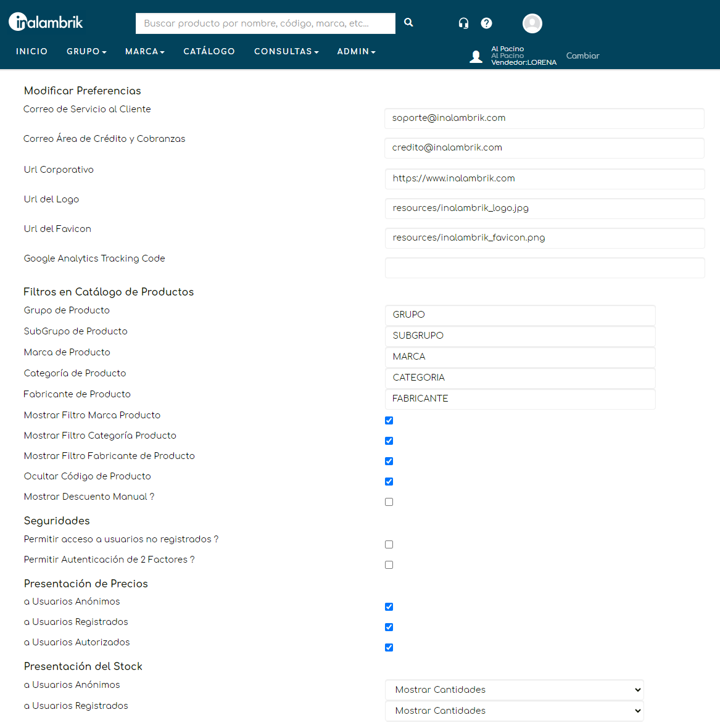This screenshot has height=728, width=720.
Task: Uncheck Mostrar Filtro Fabricante de Producto
Action: [x=389, y=461]
